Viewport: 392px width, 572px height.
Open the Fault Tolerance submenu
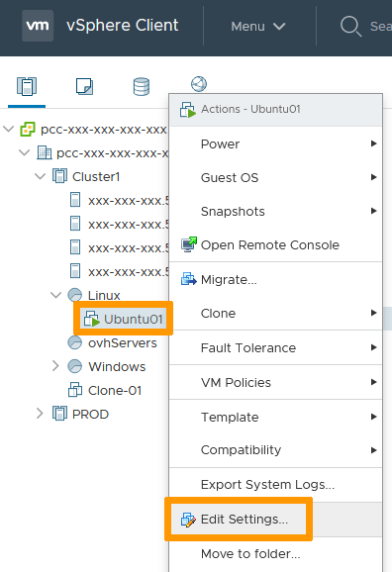275,347
